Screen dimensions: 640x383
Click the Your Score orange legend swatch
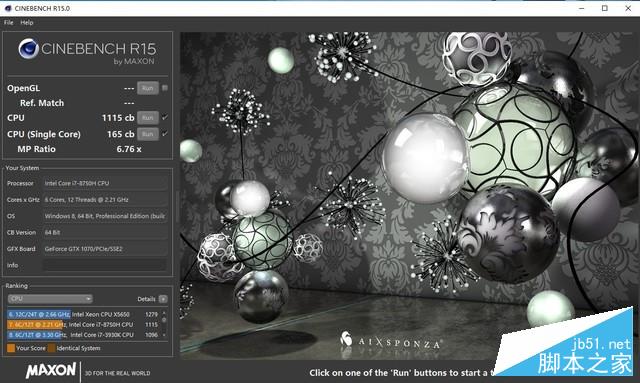[11, 348]
